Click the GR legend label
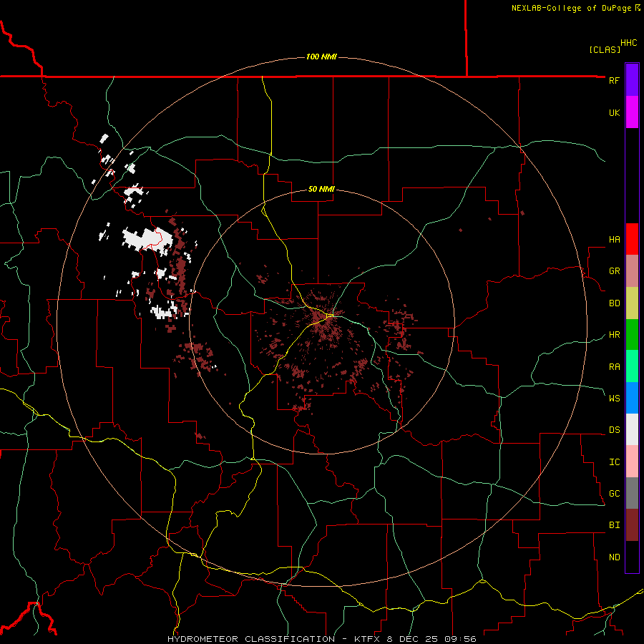644x644 pixels. 614,271
